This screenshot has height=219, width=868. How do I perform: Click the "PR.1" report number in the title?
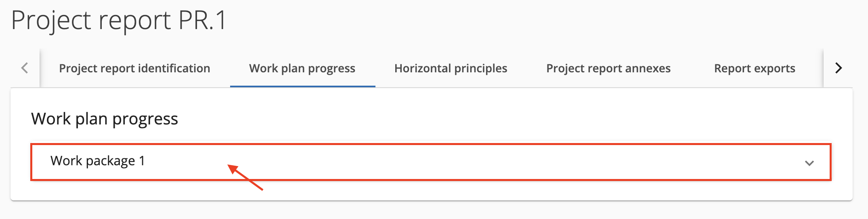point(202,20)
